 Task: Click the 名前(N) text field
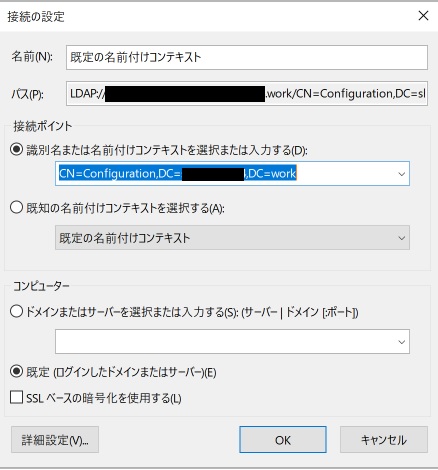point(247,57)
